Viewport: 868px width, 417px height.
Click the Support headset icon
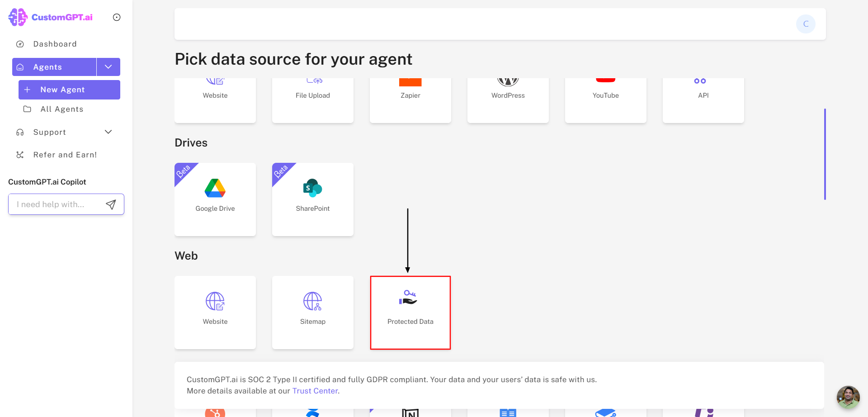(x=20, y=132)
